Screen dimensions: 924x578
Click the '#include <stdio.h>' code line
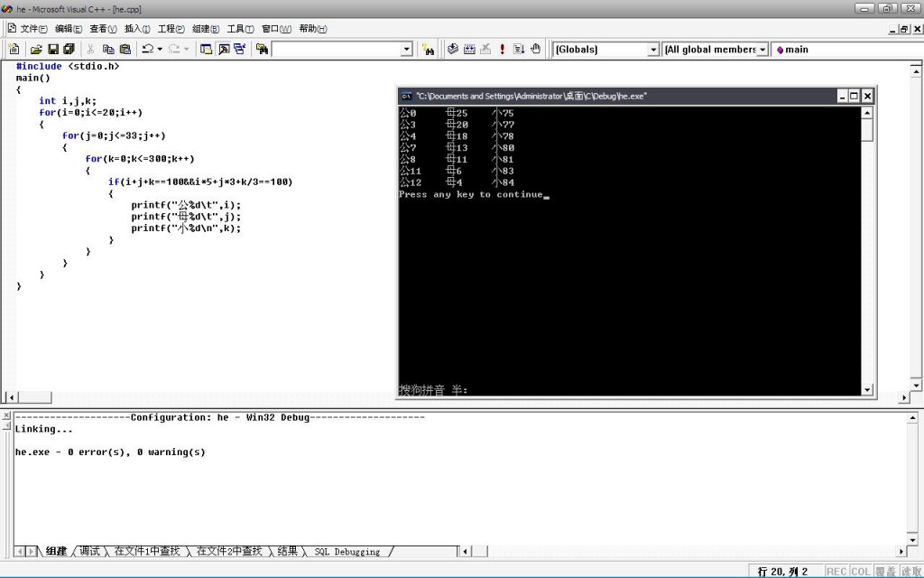tap(68, 66)
